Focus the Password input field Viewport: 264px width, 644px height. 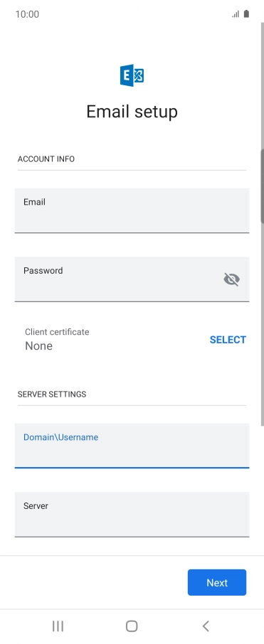[132, 279]
